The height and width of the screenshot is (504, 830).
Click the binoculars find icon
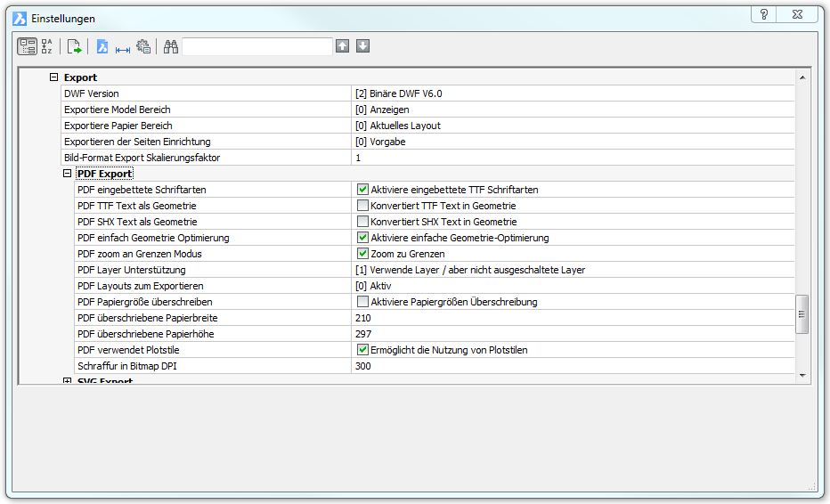click(x=171, y=46)
